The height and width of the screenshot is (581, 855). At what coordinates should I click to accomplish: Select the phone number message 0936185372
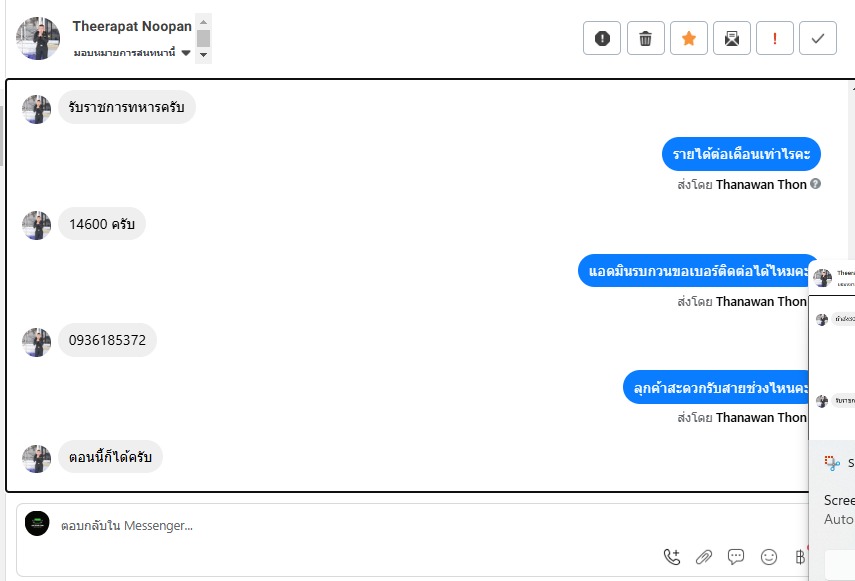coord(107,340)
